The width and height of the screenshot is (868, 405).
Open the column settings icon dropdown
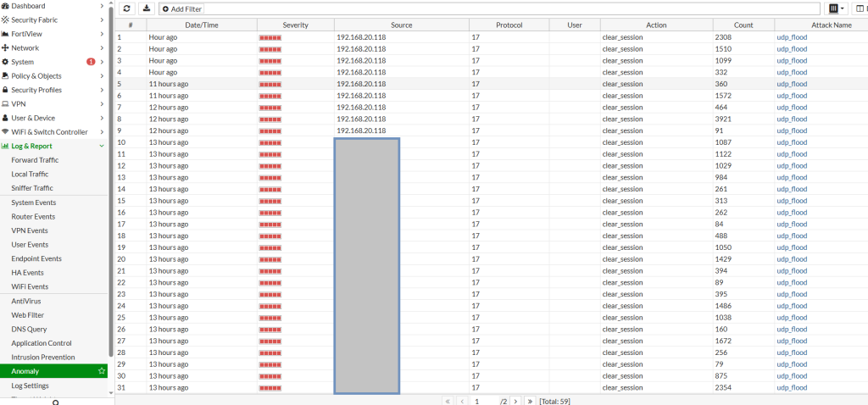[x=837, y=8]
